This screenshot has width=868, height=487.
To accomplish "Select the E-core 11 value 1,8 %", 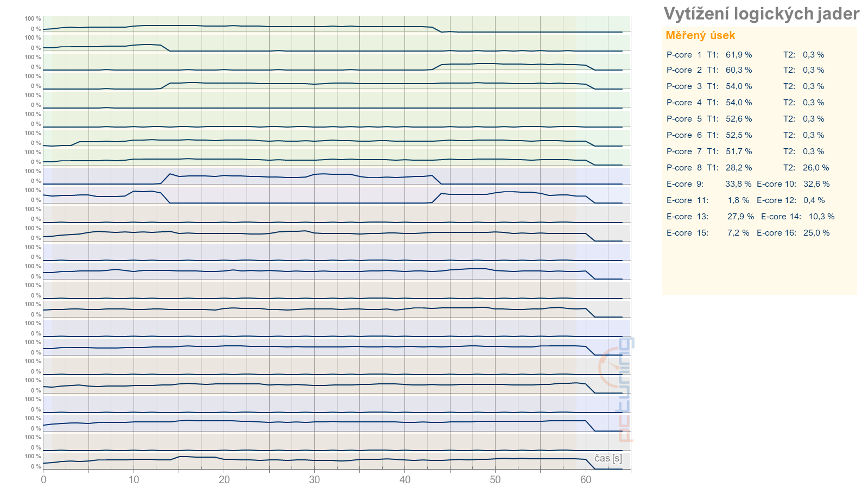I will pyautogui.click(x=738, y=200).
